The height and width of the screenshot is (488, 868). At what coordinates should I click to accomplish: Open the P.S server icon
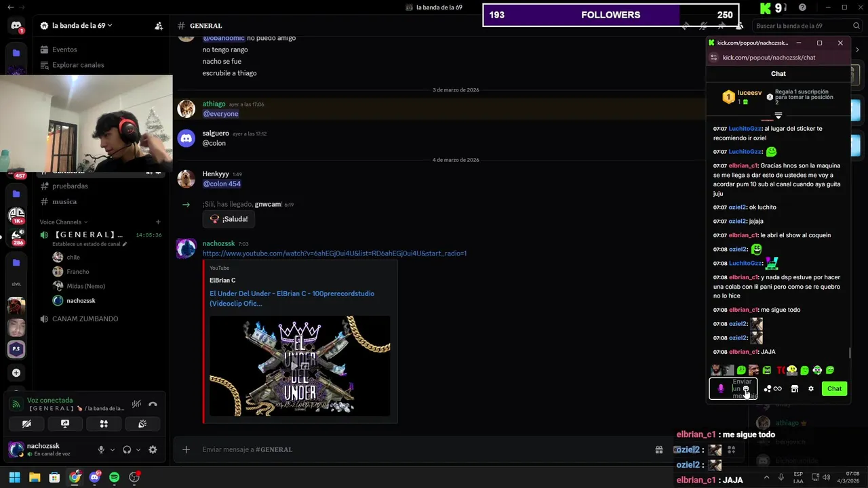pos(16,349)
